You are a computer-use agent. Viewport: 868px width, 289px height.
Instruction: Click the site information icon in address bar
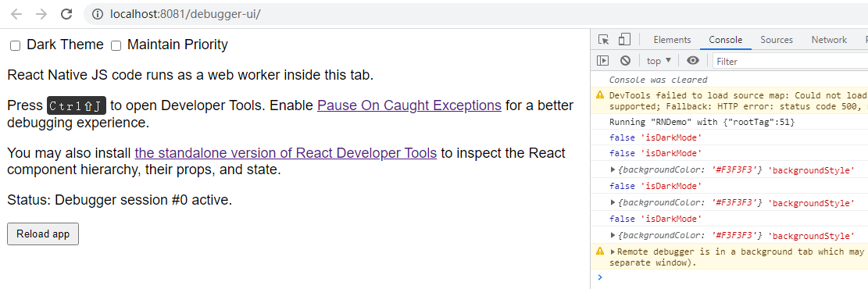tap(98, 14)
